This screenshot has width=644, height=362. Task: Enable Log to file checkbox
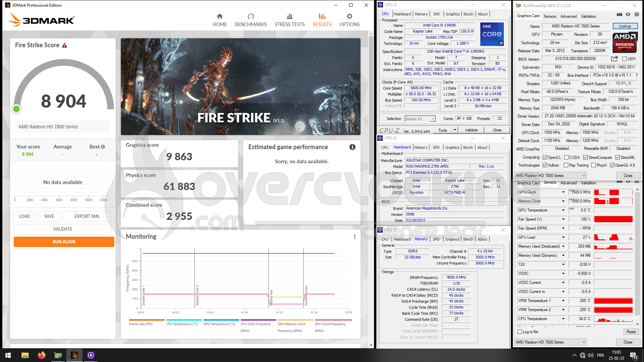[x=520, y=332]
